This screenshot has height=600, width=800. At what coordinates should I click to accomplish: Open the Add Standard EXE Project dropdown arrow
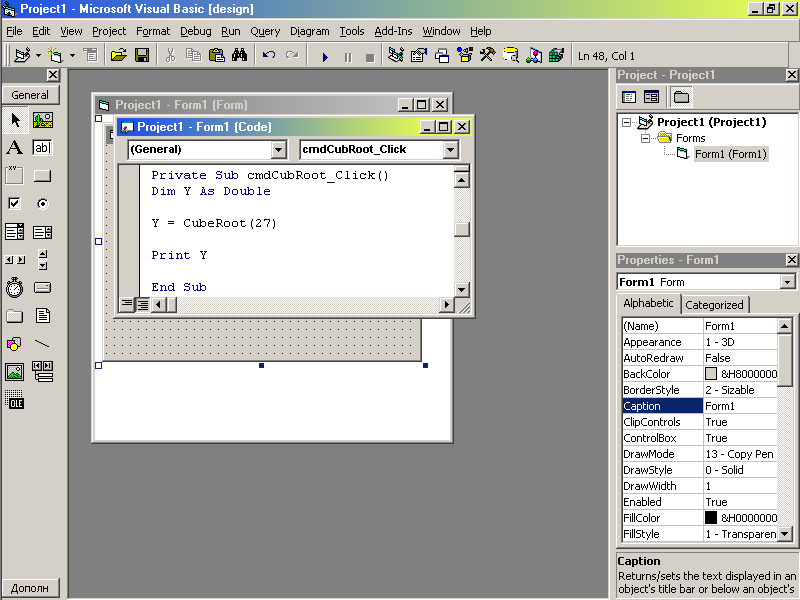click(38, 55)
